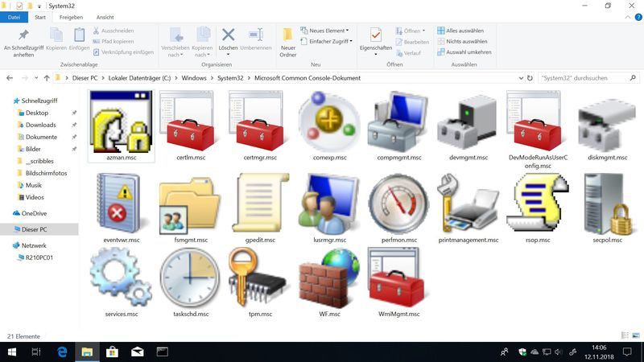Select the lusrmgr.msc users icon
The image size is (644, 362).
[x=329, y=204]
